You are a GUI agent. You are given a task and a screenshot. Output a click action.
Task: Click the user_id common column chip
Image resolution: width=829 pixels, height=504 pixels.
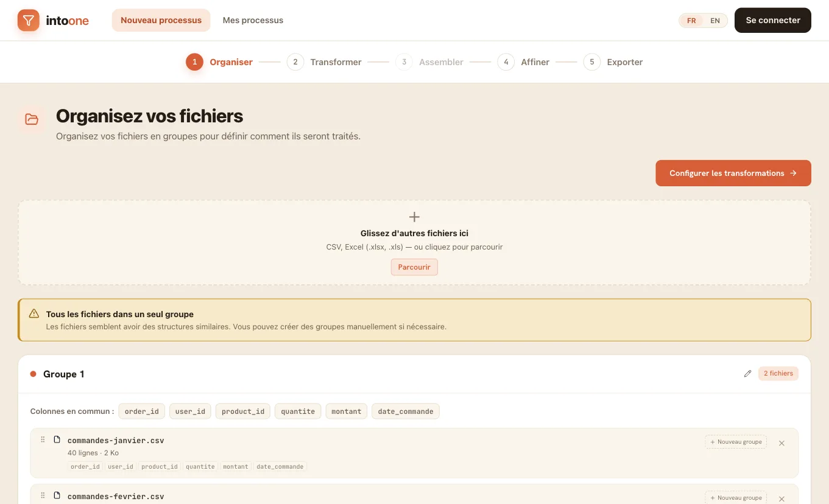click(190, 411)
